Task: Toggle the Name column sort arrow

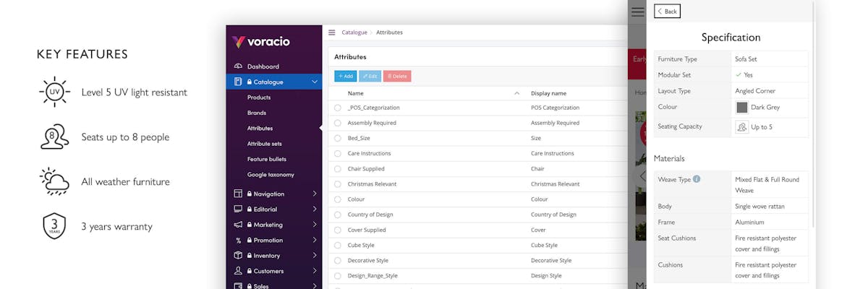Action: (x=516, y=93)
